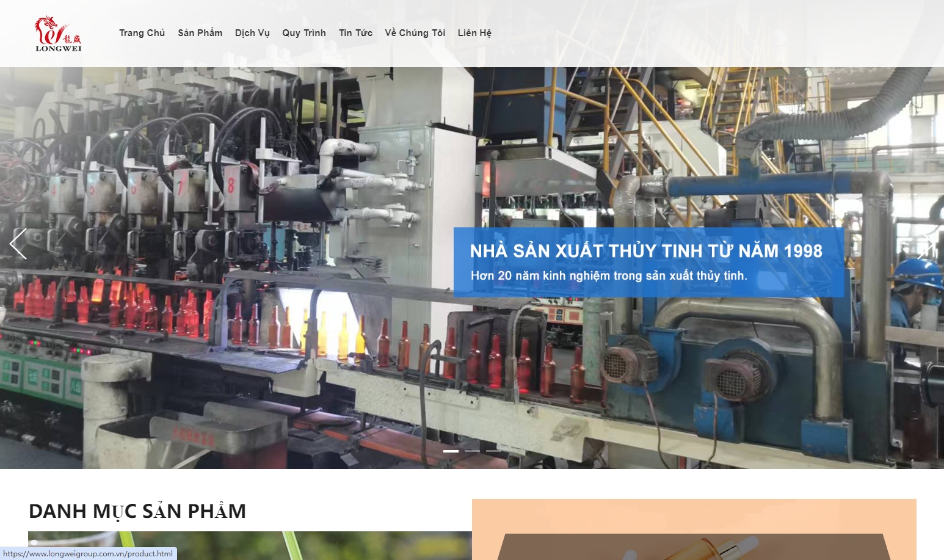Click the DANH MỤC SẢN PHẨM heading
Image resolution: width=944 pixels, height=560 pixels.
click(137, 511)
